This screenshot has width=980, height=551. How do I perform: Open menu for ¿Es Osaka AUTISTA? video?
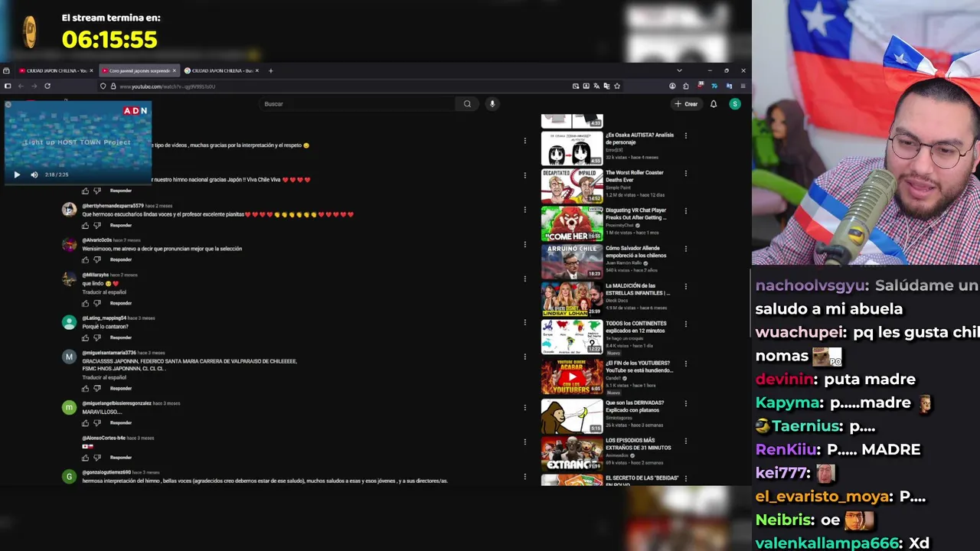pyautogui.click(x=685, y=135)
